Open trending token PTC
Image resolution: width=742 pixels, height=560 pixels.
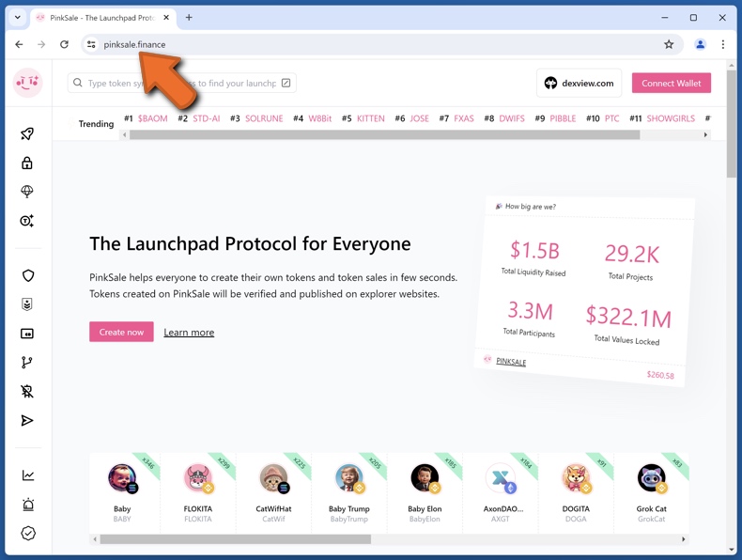611,118
